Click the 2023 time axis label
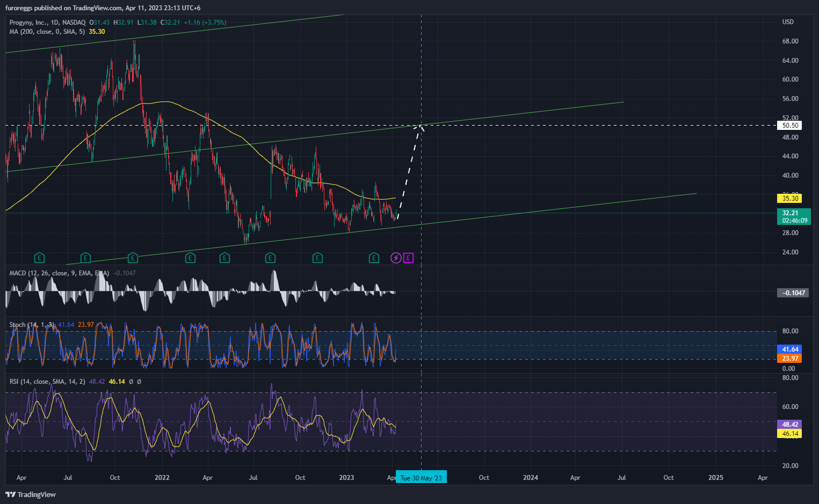The image size is (819, 504). click(x=346, y=478)
